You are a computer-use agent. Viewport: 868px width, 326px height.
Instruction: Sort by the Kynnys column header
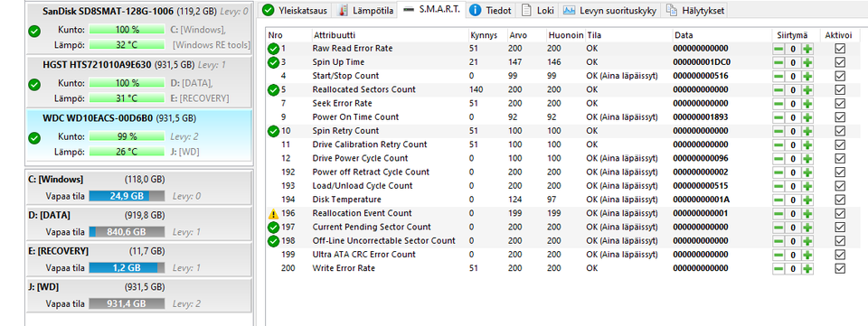[487, 35]
